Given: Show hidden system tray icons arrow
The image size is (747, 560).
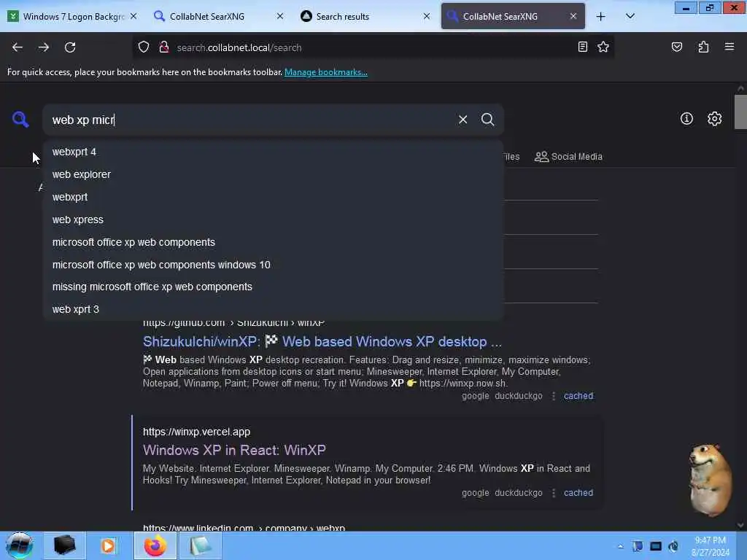Looking at the screenshot, I should pyautogui.click(x=620, y=546).
